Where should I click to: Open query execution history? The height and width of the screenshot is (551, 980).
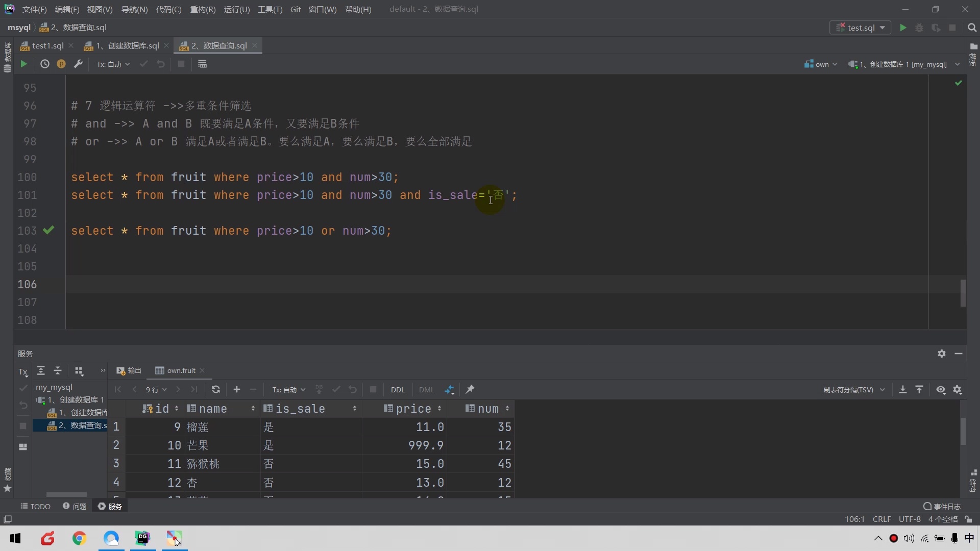(45, 64)
